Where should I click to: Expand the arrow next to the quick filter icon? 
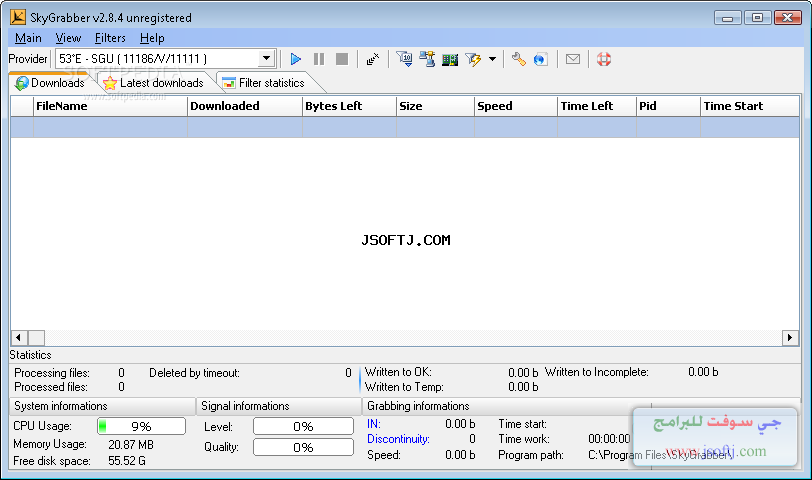(492, 59)
